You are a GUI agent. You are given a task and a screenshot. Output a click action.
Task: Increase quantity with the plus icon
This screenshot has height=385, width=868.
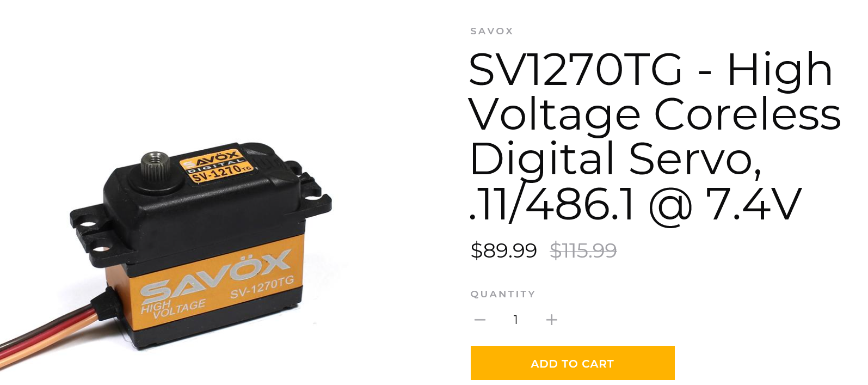[552, 320]
